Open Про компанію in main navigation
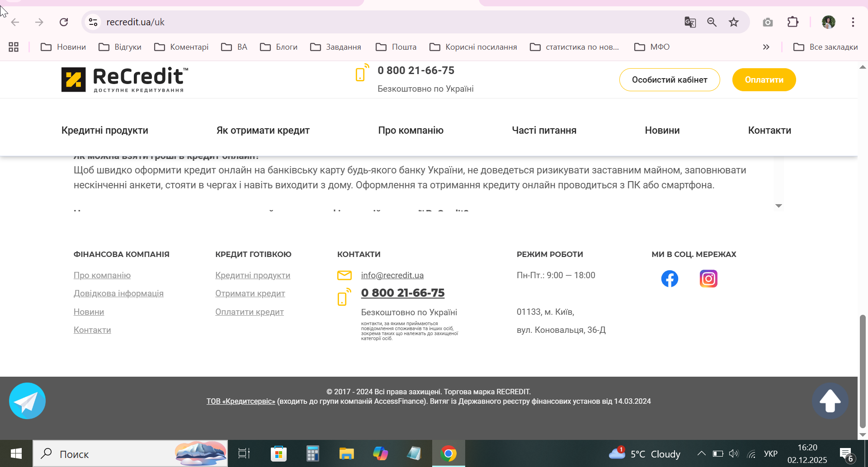Image resolution: width=868 pixels, height=467 pixels. (x=411, y=131)
